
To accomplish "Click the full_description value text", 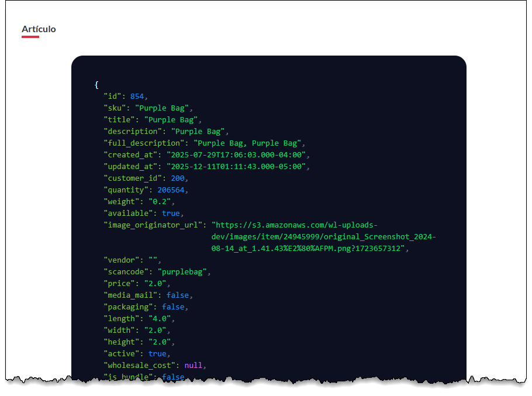I will point(248,143).
